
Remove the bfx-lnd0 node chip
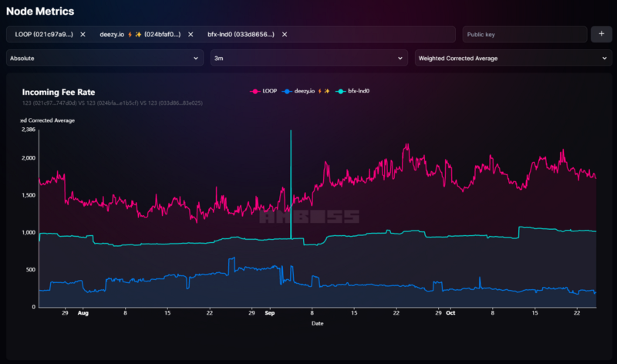285,35
